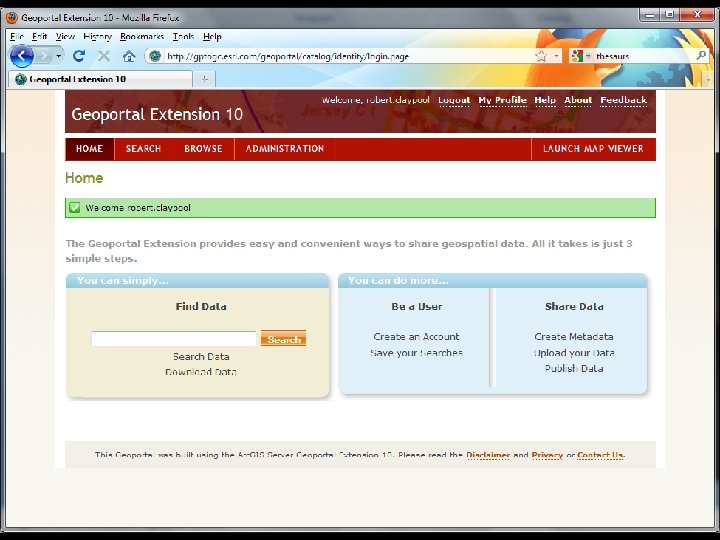Viewport: 720px width, 540px height.
Task: Click the Be a User heading
Action: tap(416, 306)
